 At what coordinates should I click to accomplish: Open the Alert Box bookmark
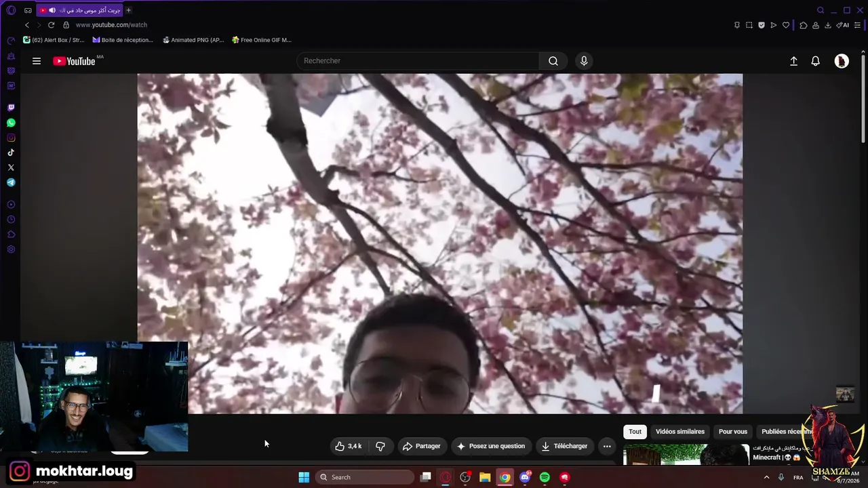tap(54, 40)
